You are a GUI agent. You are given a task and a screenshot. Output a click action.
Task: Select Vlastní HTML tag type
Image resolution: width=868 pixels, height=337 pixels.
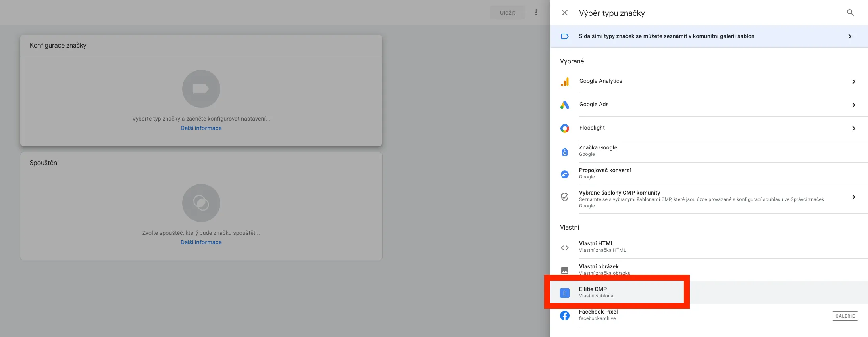tap(709, 247)
